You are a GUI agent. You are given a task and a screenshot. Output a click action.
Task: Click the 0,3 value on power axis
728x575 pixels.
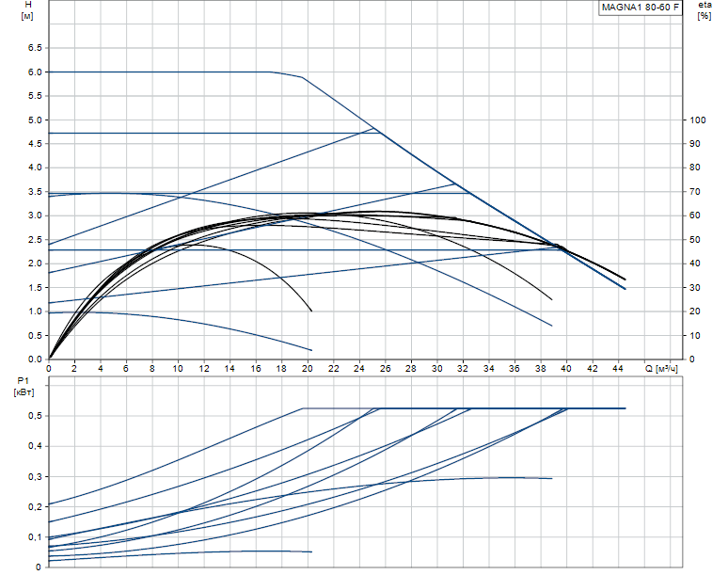click(x=36, y=476)
